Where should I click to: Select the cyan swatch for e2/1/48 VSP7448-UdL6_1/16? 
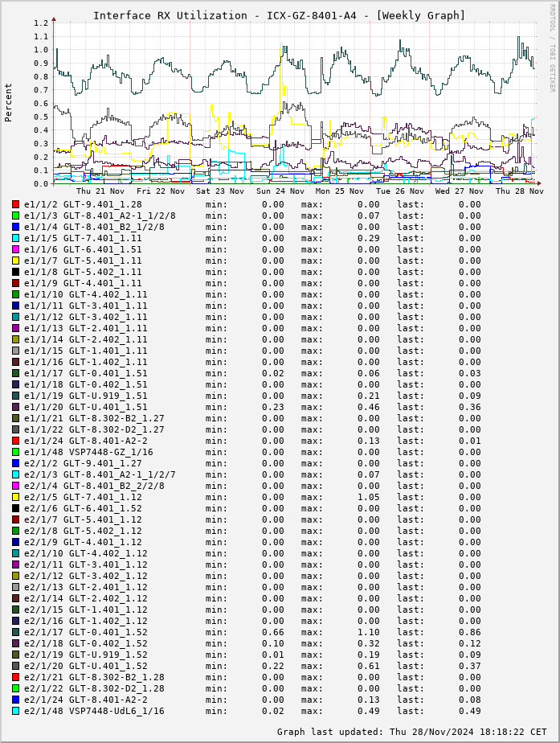point(15,711)
